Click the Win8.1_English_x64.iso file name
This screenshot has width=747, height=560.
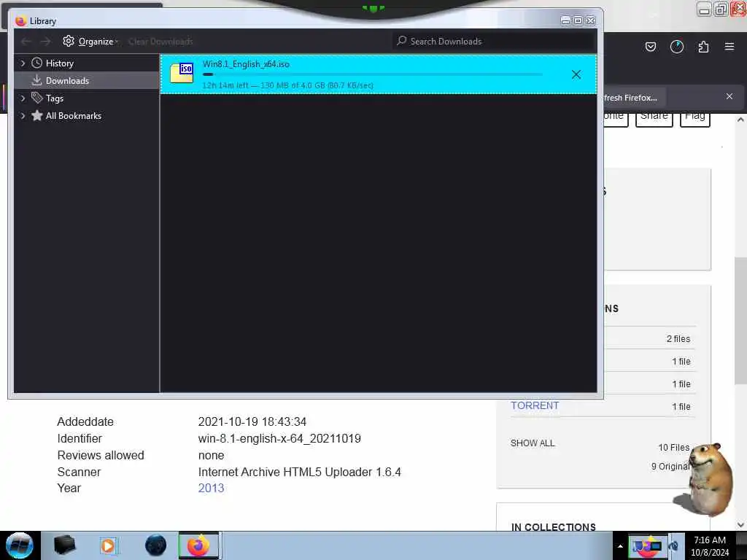246,64
